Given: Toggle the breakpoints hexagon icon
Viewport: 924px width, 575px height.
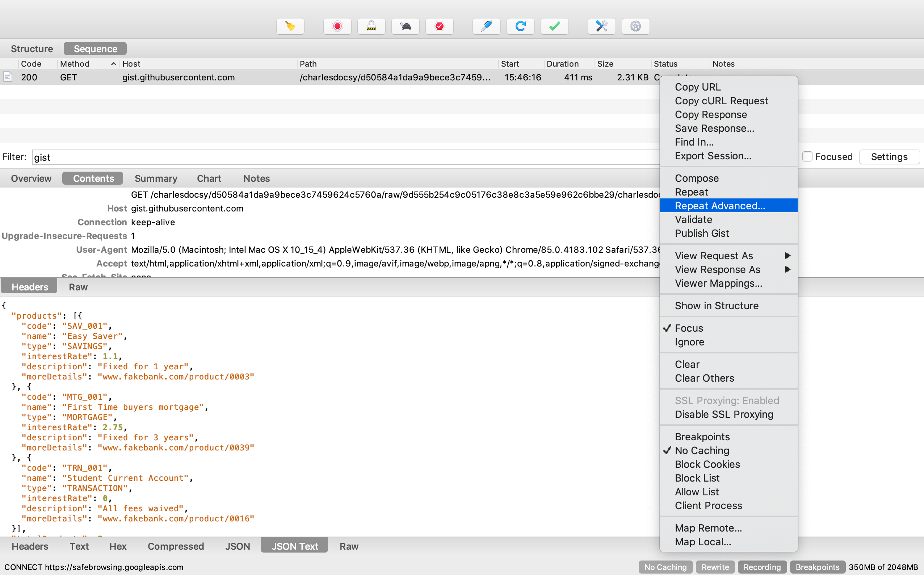Looking at the screenshot, I should [x=439, y=26].
